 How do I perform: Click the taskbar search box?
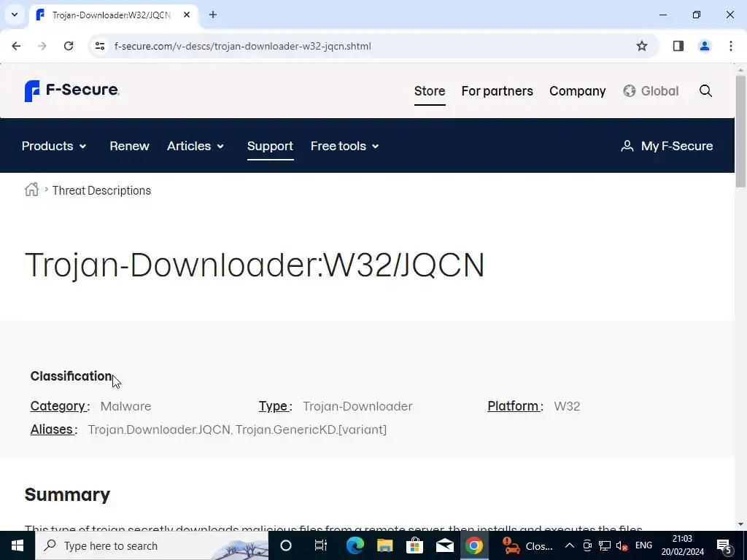click(x=152, y=545)
